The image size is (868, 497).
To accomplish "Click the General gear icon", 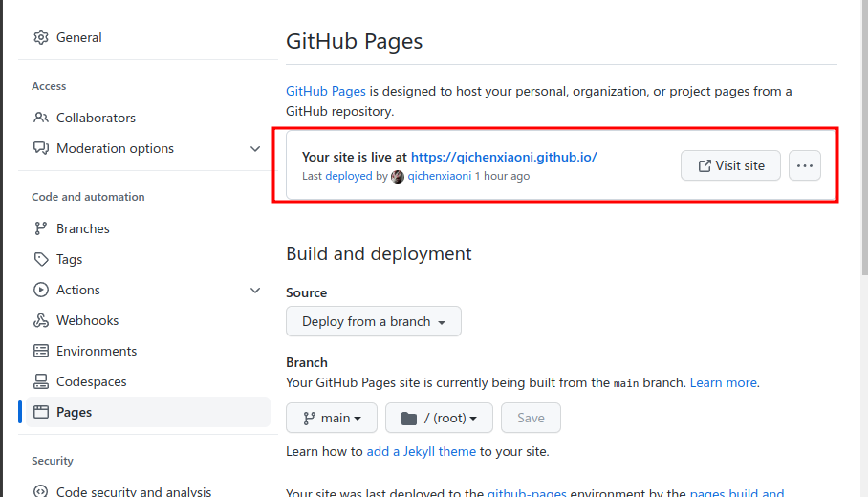I will pos(40,37).
